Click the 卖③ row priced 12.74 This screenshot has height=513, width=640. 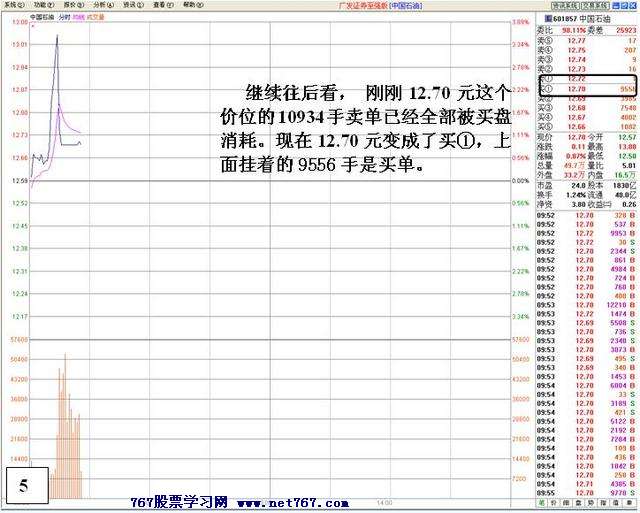587,60
